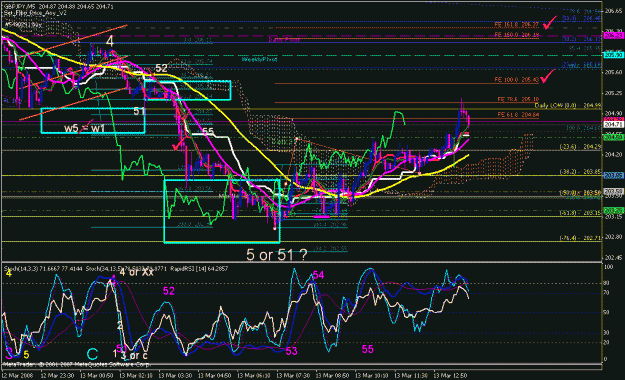Click the 202.80 value on price scale
Viewport: 625px width, 380px height.
tap(613, 237)
